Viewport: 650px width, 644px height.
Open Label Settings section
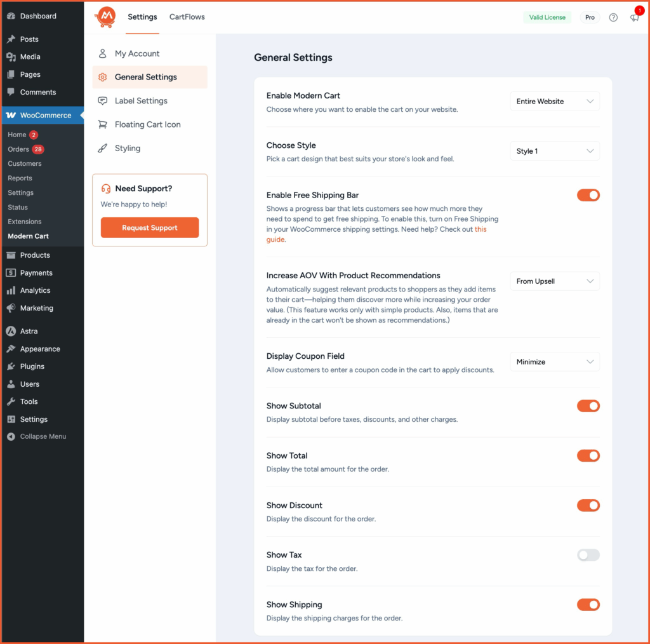[150, 101]
